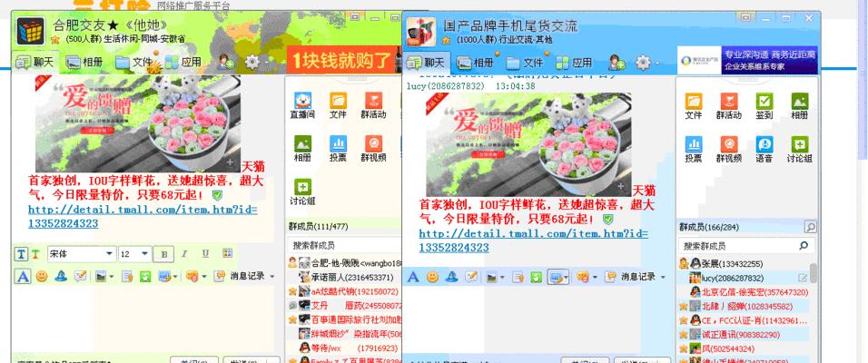Click the group avatar of 合肥交友 window
The height and width of the screenshot is (363, 868).
(31, 31)
